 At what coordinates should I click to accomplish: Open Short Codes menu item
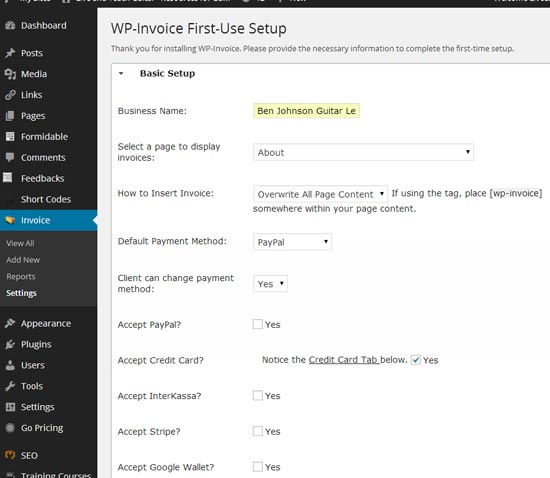pyautogui.click(x=46, y=199)
